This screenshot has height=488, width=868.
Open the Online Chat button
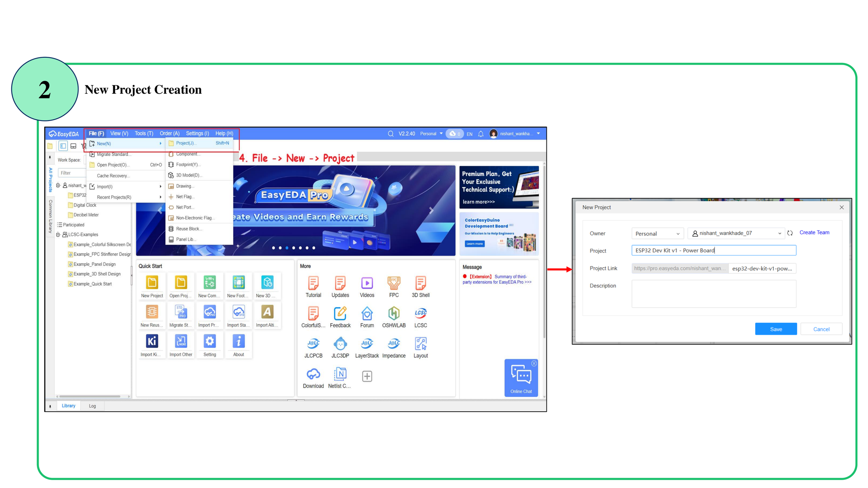click(521, 378)
